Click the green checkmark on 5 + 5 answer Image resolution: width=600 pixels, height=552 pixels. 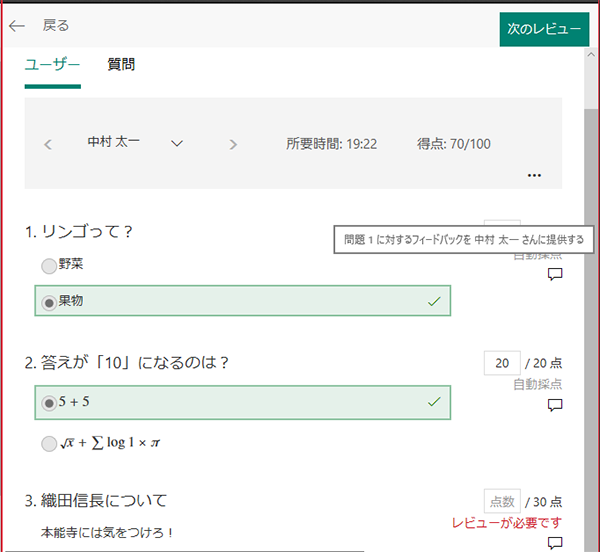click(x=434, y=402)
